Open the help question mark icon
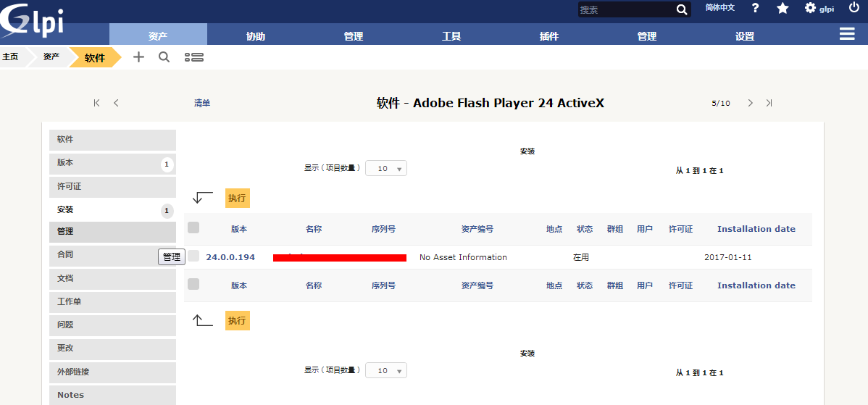 click(756, 8)
